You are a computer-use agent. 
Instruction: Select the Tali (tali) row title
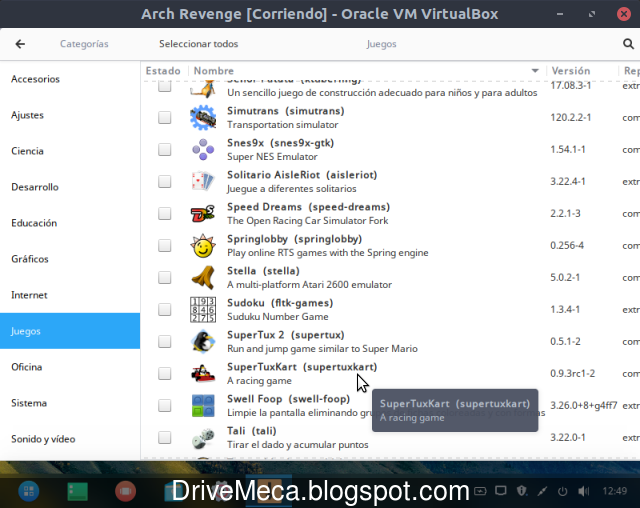point(251,430)
